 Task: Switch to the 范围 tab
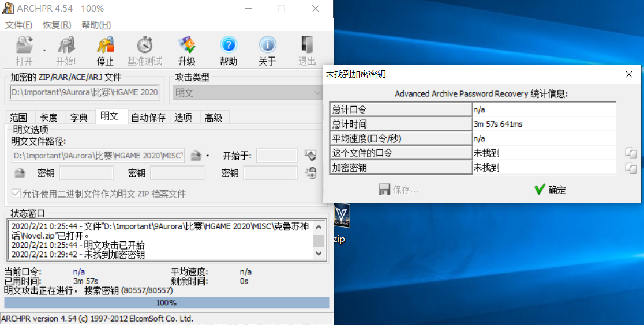18,118
